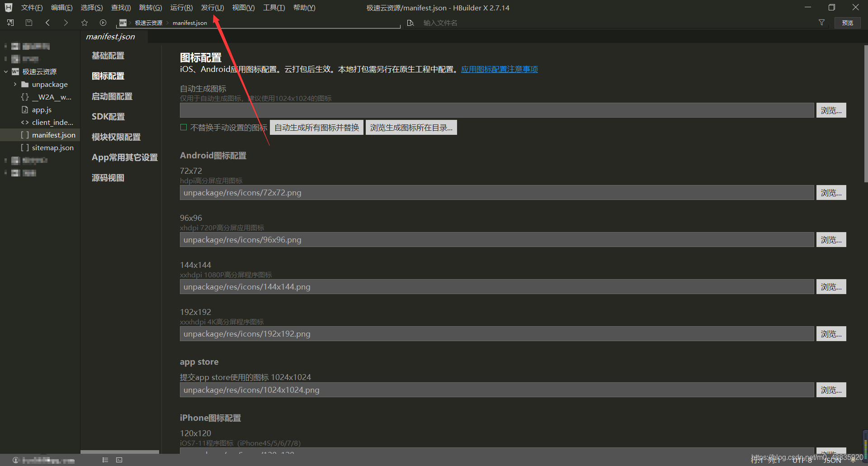Click the file search icon beside filename box
Screen dimensions: 868x466
tap(410, 23)
